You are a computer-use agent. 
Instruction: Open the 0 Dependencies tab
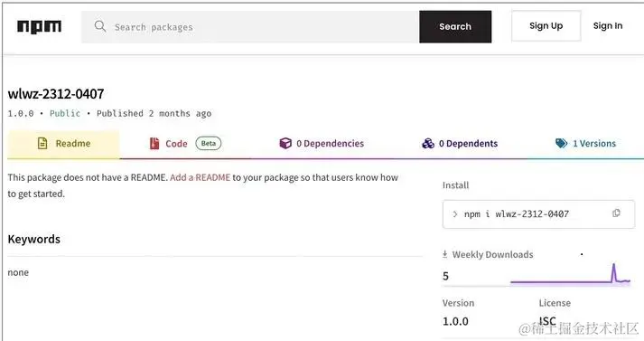(322, 144)
